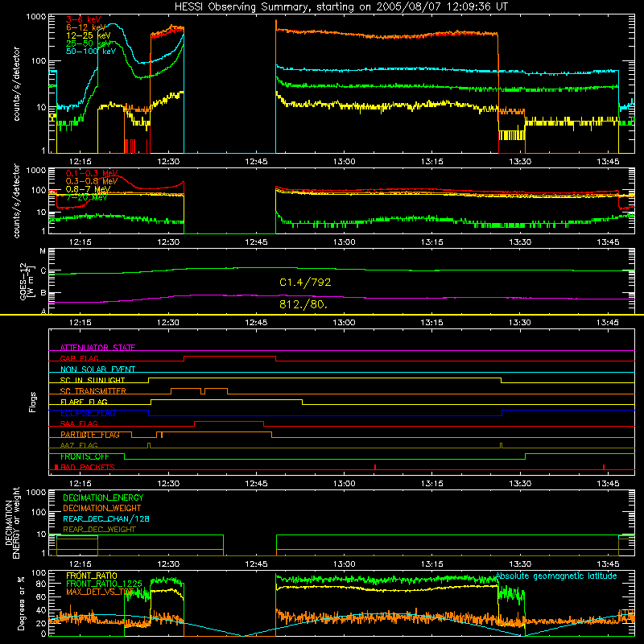The width and height of the screenshot is (644, 644).
Task: Select the '0.1-0.3 MeV' legend label
Action: pyautogui.click(x=92, y=173)
